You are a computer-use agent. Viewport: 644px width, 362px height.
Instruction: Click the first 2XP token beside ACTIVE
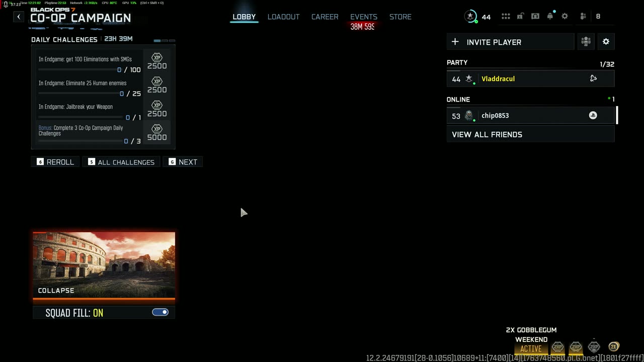click(557, 347)
